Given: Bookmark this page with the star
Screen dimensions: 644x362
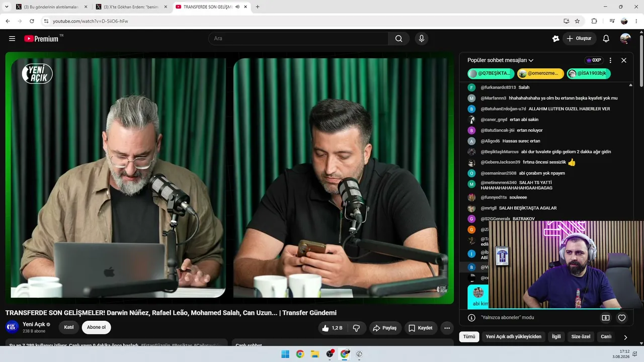Looking at the screenshot, I should pos(577,21).
